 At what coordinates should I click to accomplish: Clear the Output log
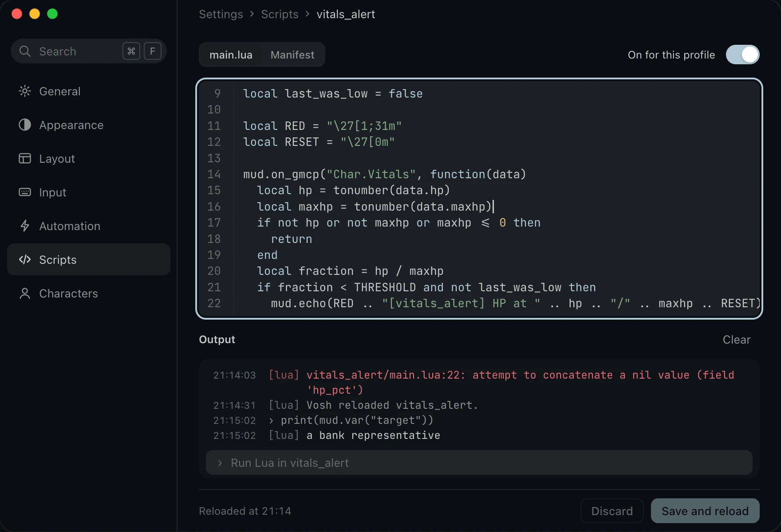pos(737,340)
